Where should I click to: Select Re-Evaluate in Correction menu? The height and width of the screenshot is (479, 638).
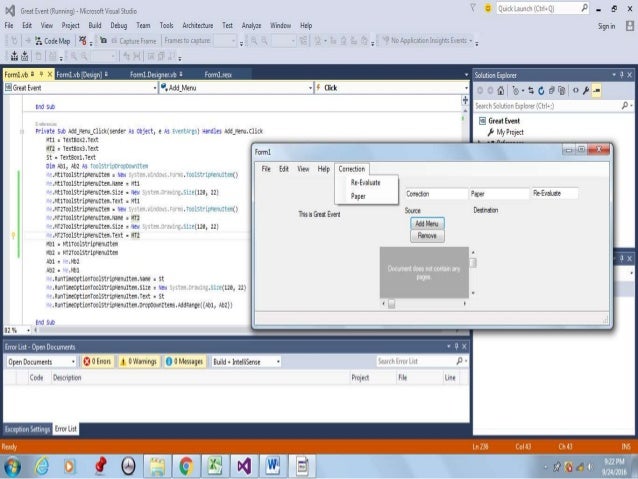(365, 183)
